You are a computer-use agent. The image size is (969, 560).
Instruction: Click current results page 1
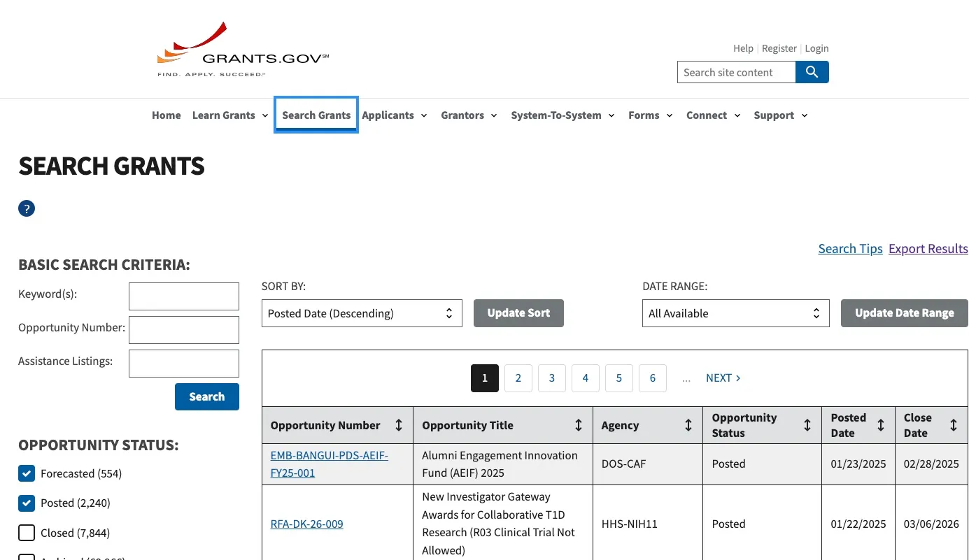pos(485,378)
